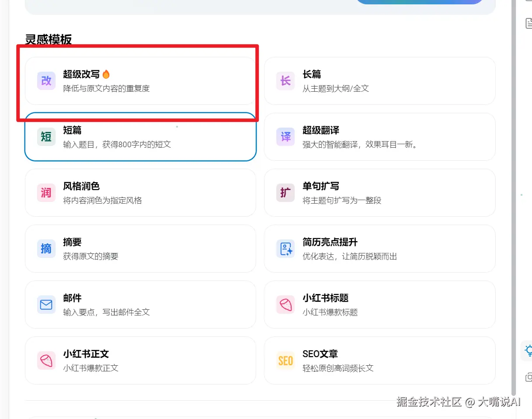Select the 简历亮点提升 template title
This screenshot has height=419, width=532.
click(x=330, y=242)
